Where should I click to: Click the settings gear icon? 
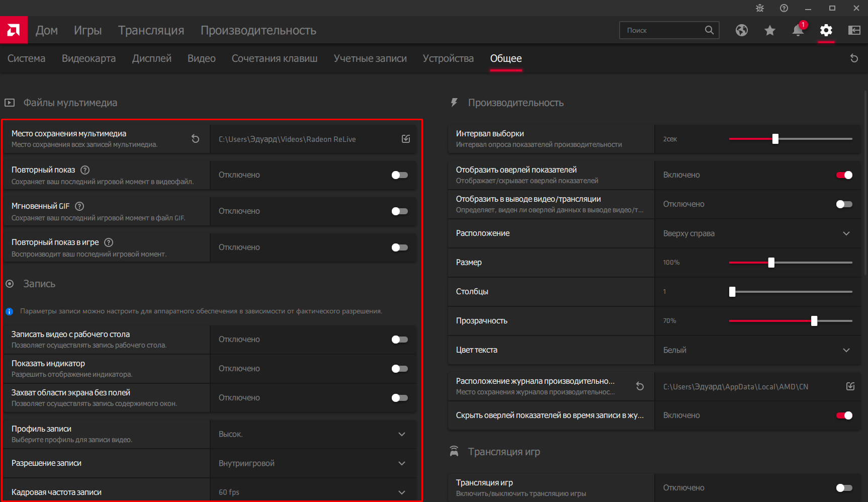point(826,30)
